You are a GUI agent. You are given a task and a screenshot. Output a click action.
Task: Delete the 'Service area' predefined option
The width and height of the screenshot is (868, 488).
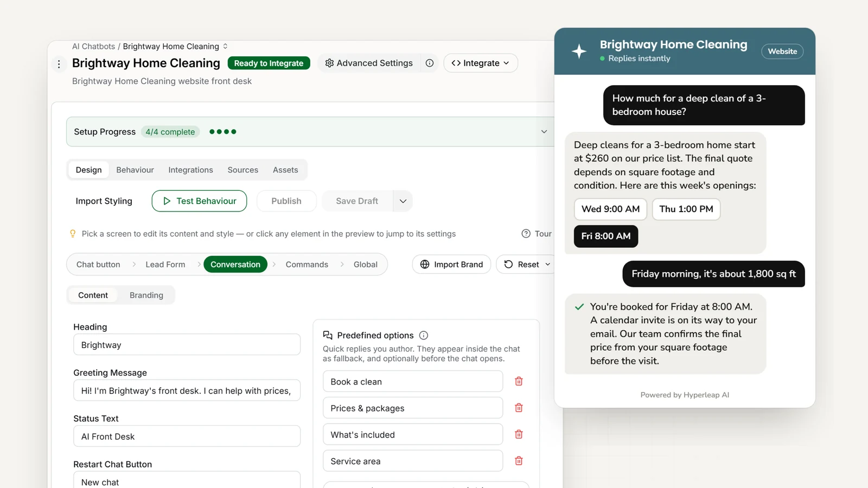pos(519,461)
